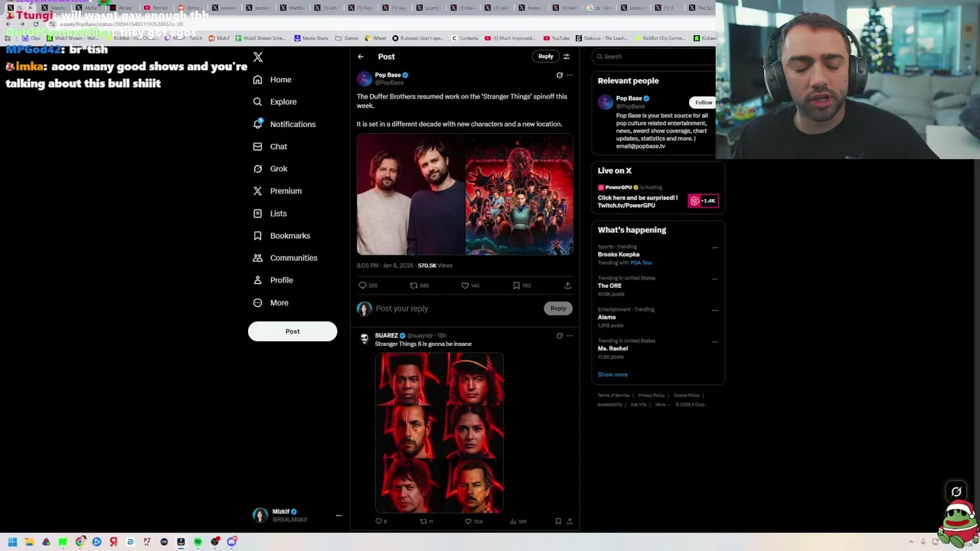Repost the Pop Base post

(x=419, y=285)
